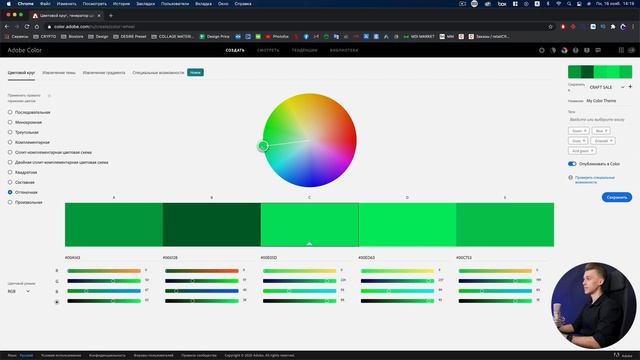The height and width of the screenshot is (360, 640).
Task: Open the Design Price bookmark
Action: coord(215,36)
